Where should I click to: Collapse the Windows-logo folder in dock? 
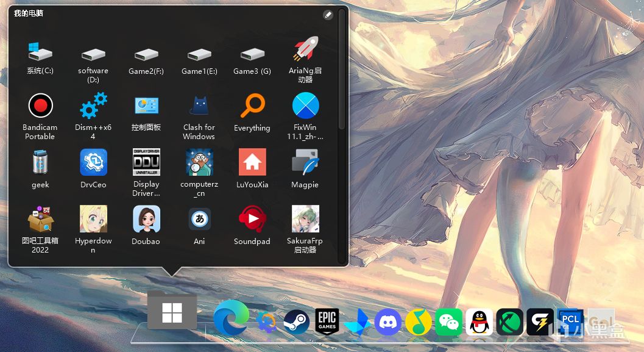point(172,311)
